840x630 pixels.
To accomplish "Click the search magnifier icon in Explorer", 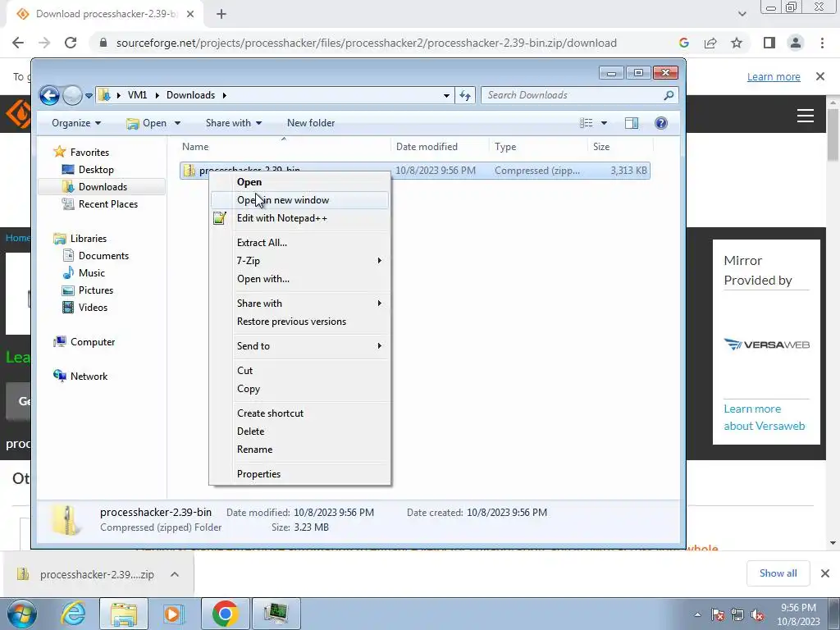I will pyautogui.click(x=669, y=95).
